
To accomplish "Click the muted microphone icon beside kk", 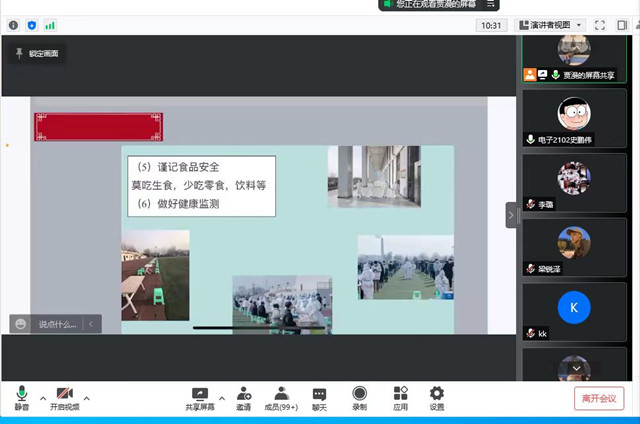I will tap(530, 333).
